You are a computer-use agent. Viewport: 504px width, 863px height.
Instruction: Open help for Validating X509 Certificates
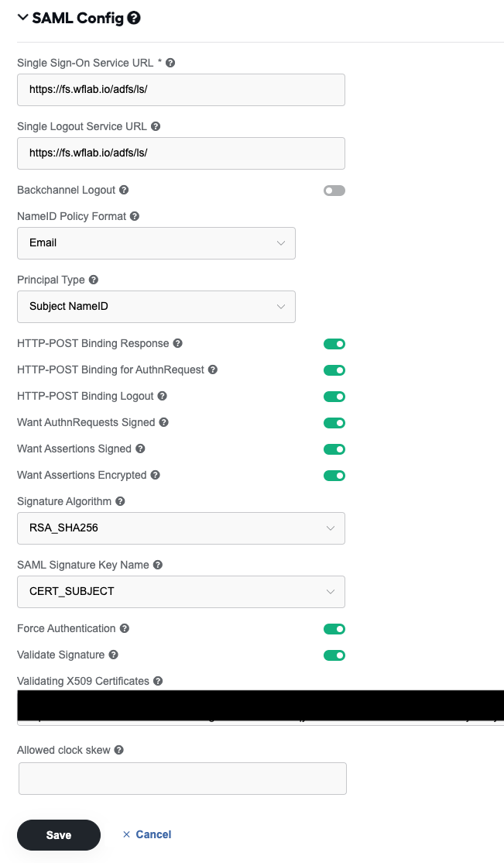coord(158,681)
